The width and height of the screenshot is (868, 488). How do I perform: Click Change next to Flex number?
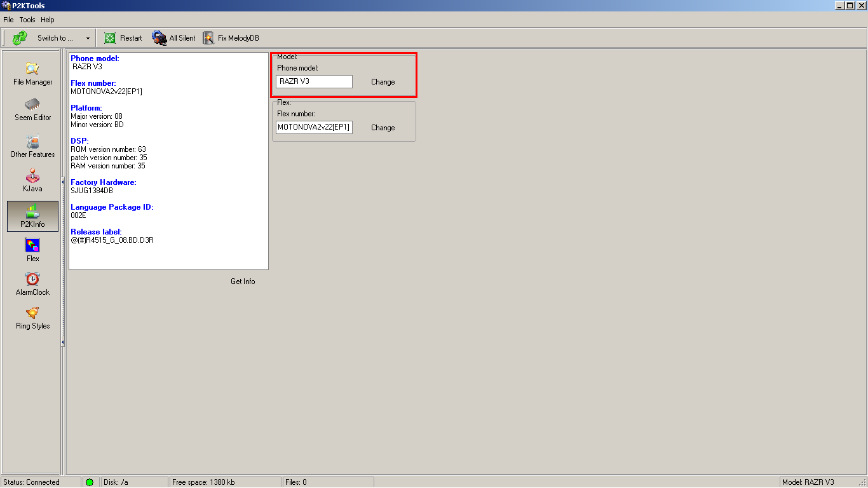click(383, 128)
